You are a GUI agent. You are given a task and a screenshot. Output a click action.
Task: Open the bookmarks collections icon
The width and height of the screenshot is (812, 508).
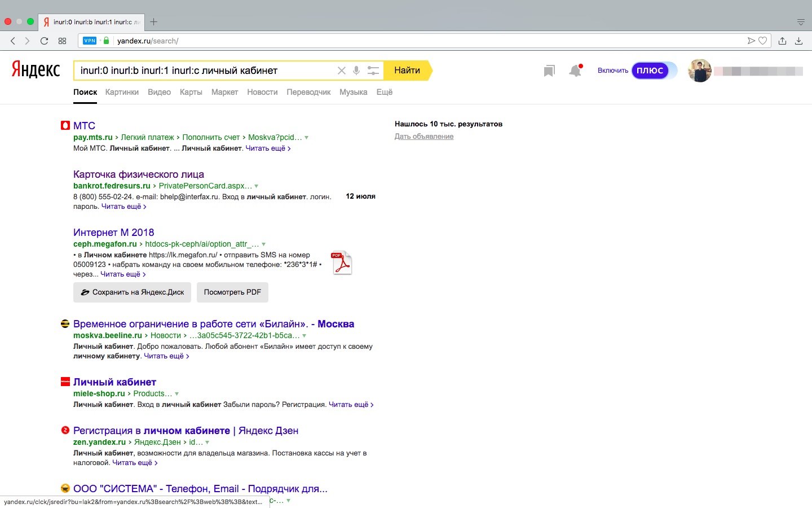click(549, 71)
